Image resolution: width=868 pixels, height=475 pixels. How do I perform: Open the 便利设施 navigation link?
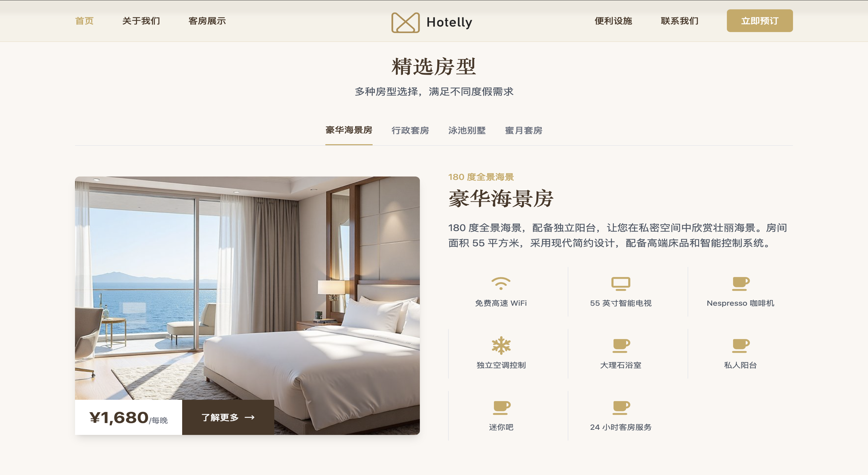(x=613, y=21)
